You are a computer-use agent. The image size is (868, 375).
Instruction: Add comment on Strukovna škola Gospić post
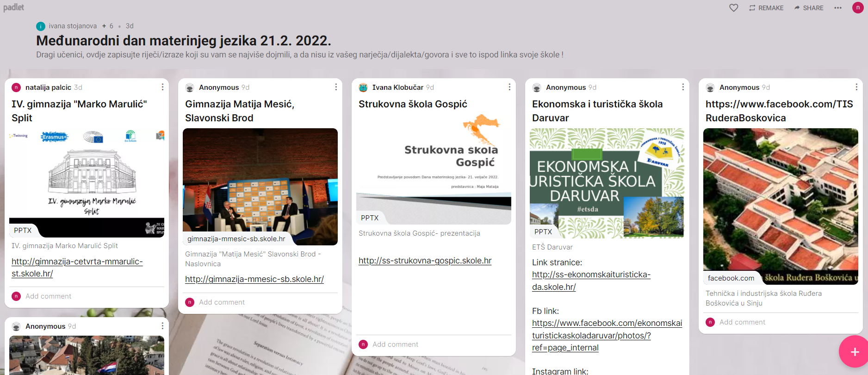click(395, 344)
